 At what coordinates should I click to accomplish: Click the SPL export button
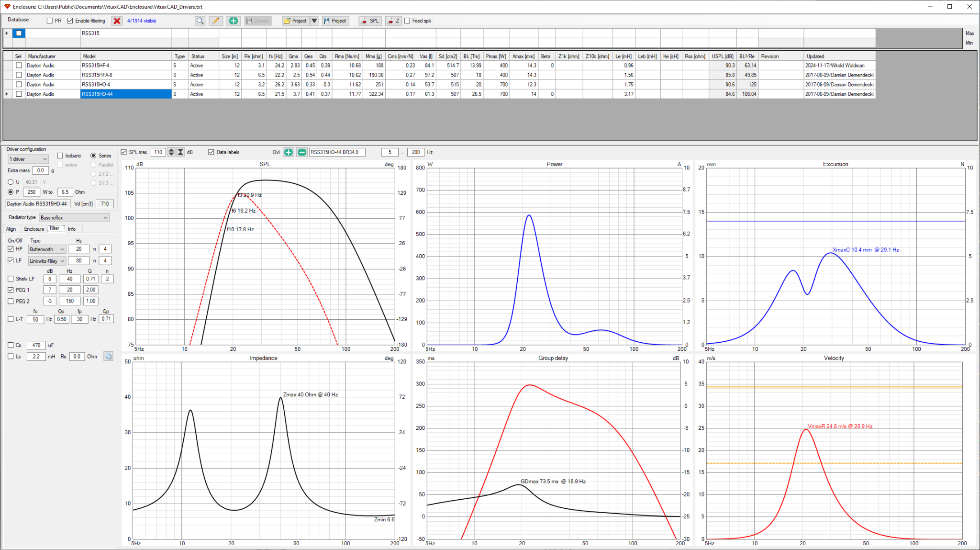370,21
